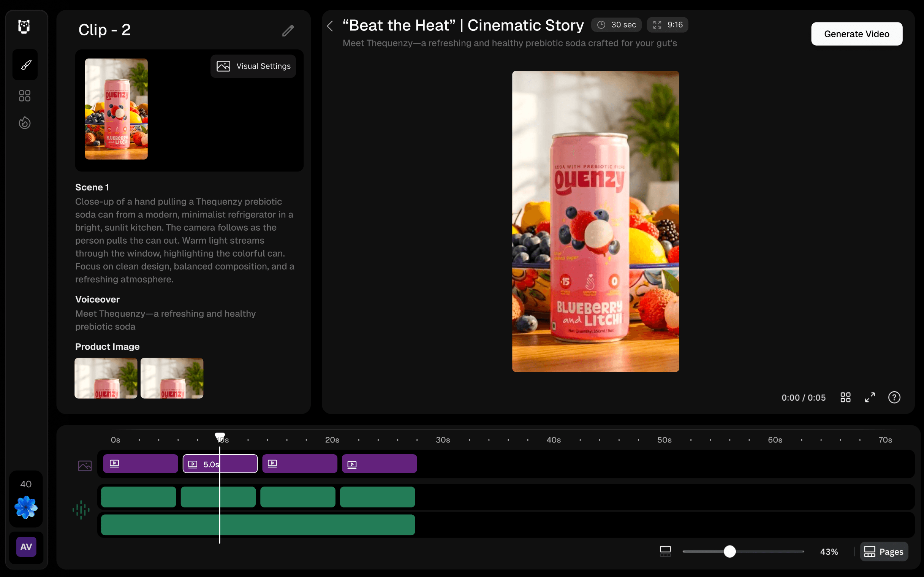
Task: Switch to Pages view
Action: click(x=884, y=552)
